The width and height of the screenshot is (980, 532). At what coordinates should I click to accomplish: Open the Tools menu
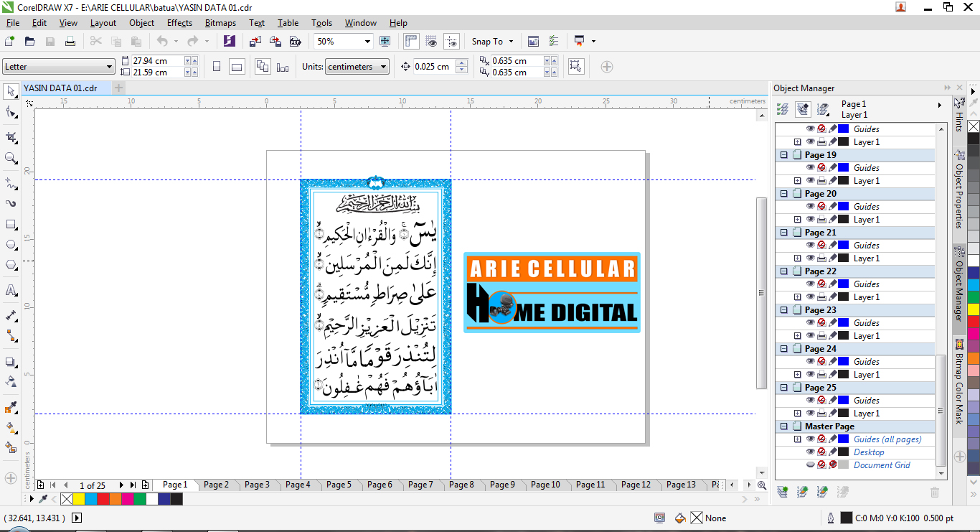(322, 23)
